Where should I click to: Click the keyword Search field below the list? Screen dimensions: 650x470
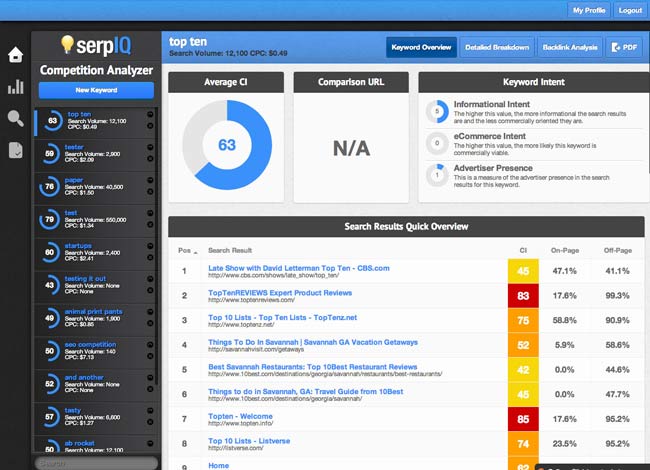click(96, 463)
